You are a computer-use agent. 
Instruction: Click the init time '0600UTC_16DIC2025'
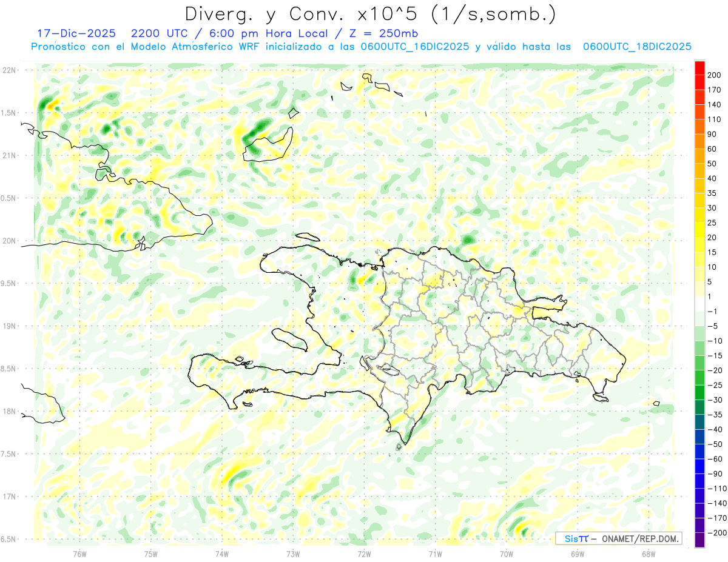415,47
